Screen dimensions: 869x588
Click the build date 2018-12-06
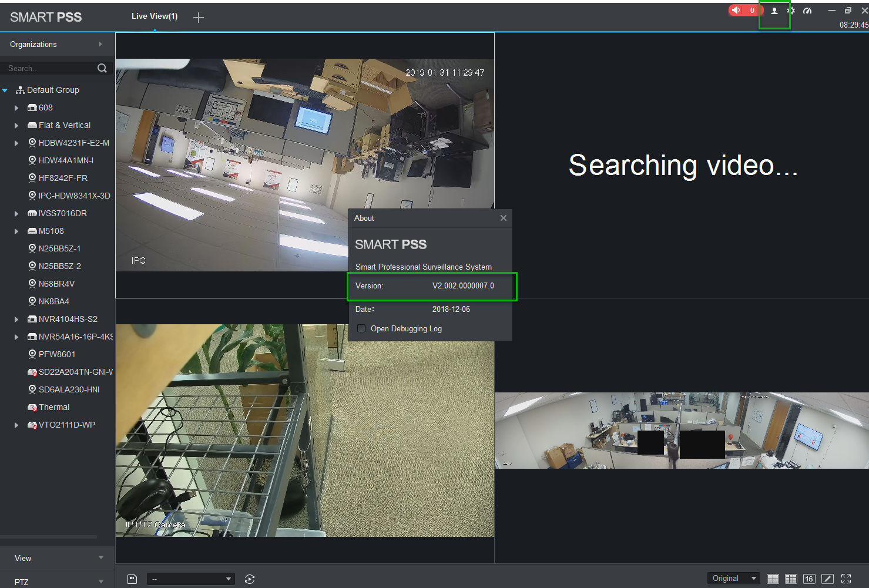click(x=451, y=309)
